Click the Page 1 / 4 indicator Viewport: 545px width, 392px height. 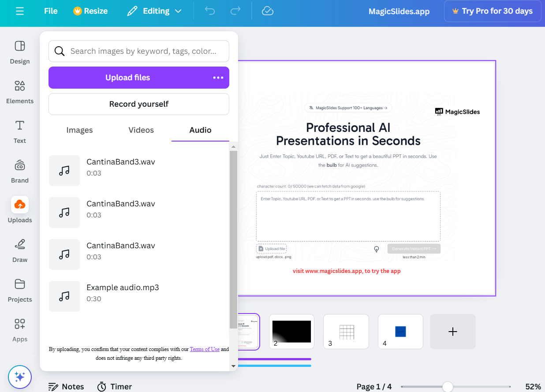pos(374,387)
